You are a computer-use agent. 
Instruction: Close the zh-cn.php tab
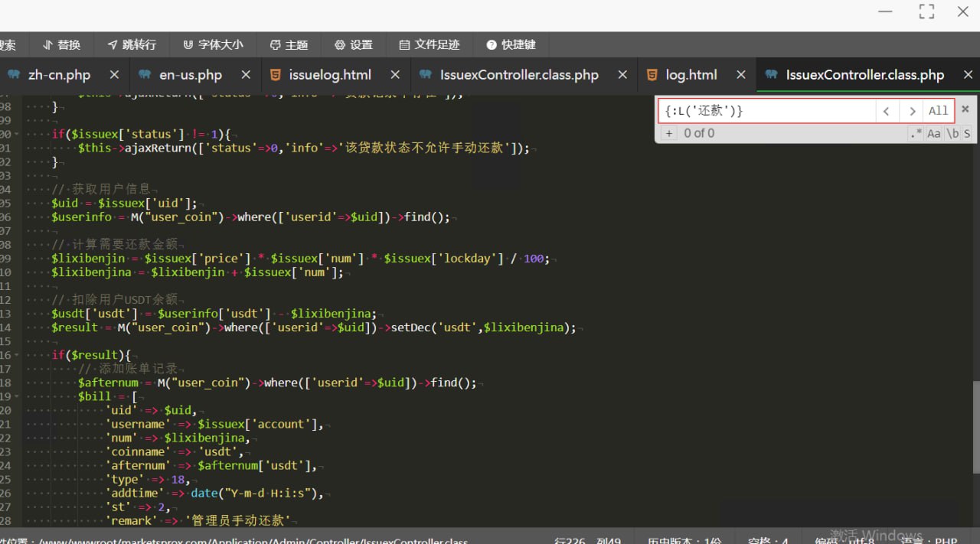[114, 75]
